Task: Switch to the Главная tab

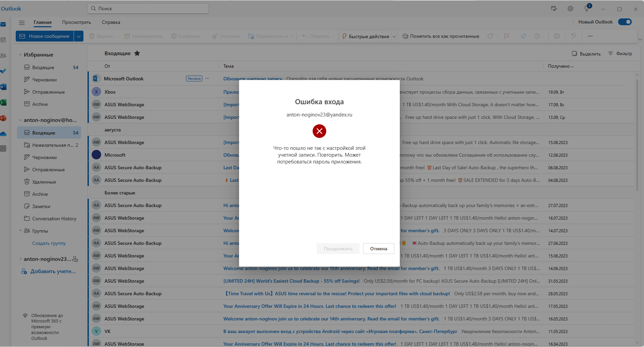Action: [x=43, y=22]
